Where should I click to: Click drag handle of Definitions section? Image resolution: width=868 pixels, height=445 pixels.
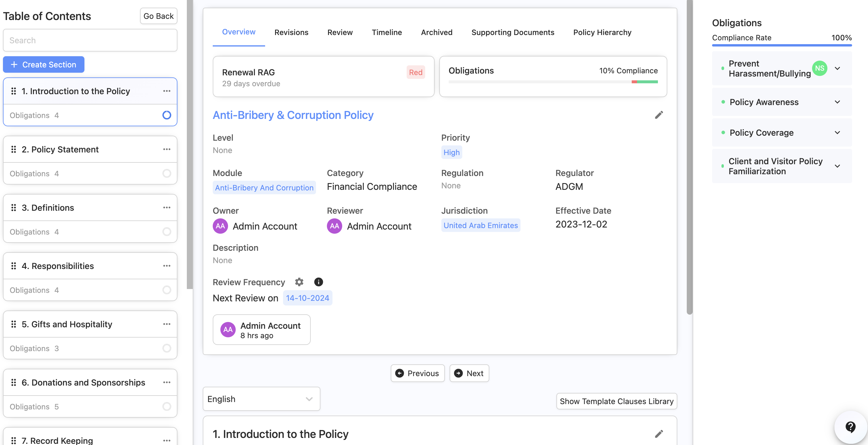pyautogui.click(x=14, y=208)
